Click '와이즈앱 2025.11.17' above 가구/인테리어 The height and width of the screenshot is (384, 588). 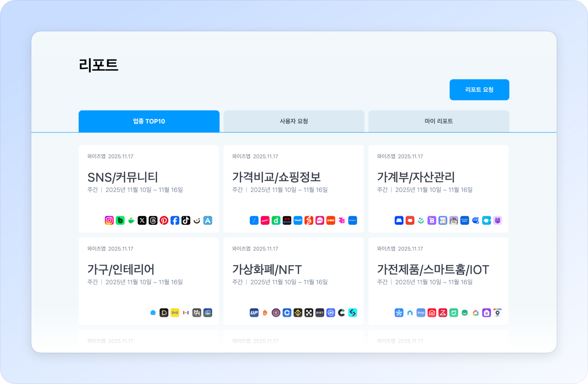110,249
